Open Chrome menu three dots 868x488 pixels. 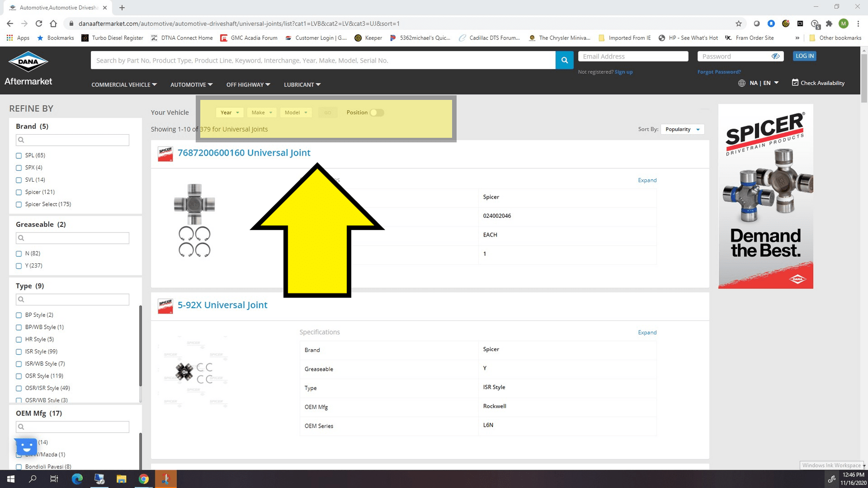(x=858, y=23)
